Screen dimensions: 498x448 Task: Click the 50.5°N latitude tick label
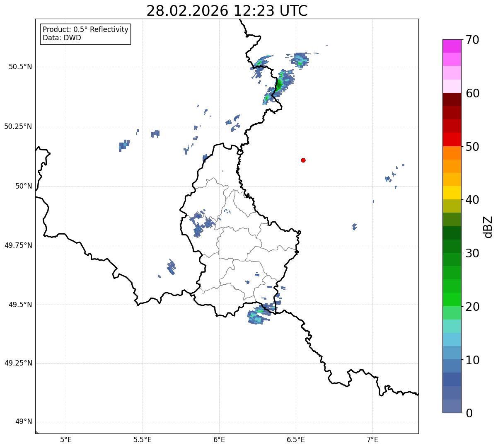(x=20, y=67)
